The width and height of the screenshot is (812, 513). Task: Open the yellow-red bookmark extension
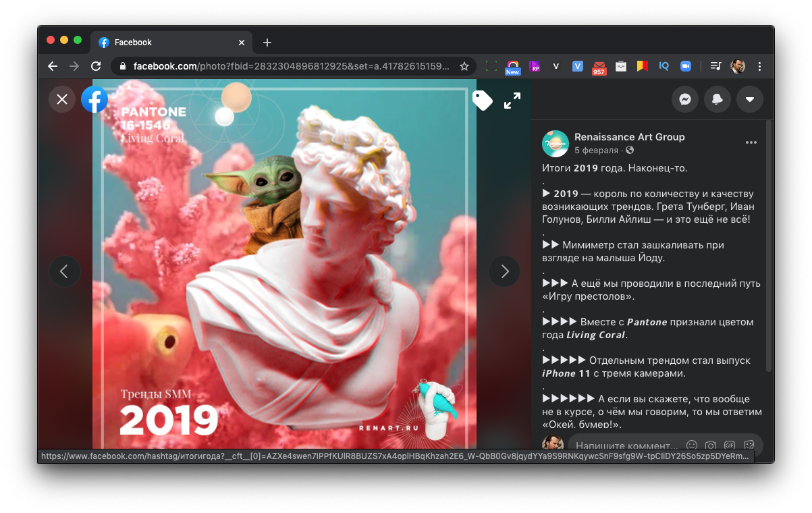643,66
